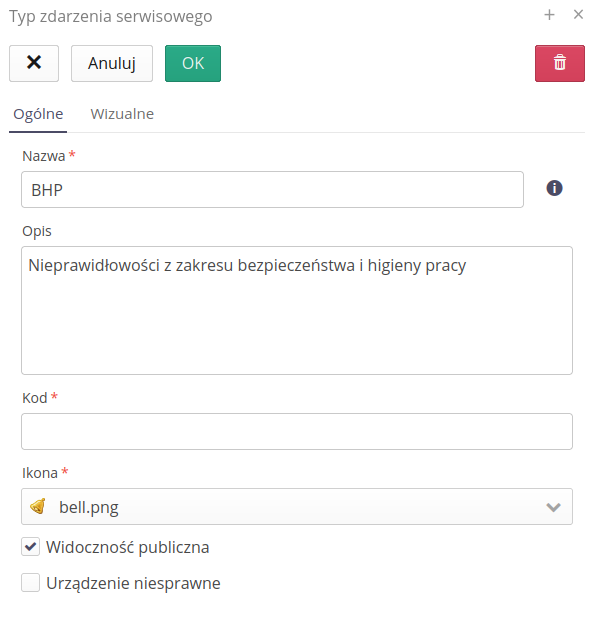Image resolution: width=596 pixels, height=618 pixels.
Task: Select the Ogólne tab
Action: (x=38, y=114)
